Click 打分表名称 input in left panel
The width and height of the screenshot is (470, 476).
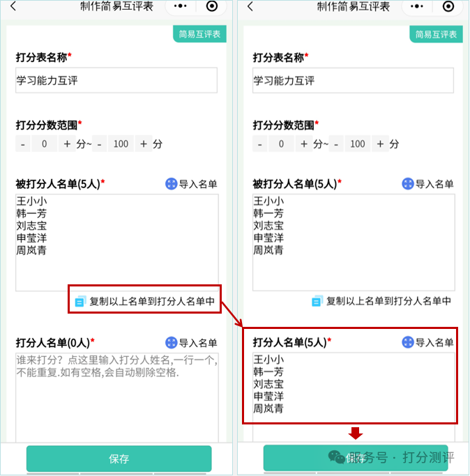pyautogui.click(x=116, y=80)
